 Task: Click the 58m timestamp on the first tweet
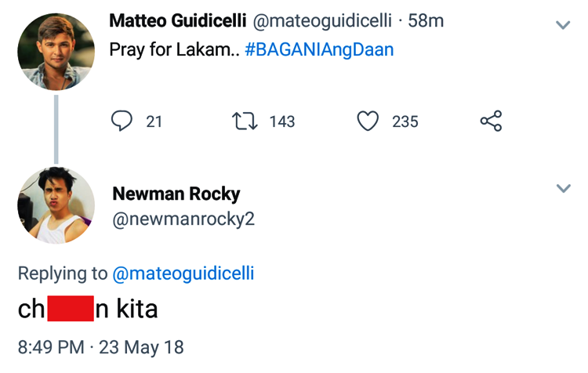[x=426, y=20]
